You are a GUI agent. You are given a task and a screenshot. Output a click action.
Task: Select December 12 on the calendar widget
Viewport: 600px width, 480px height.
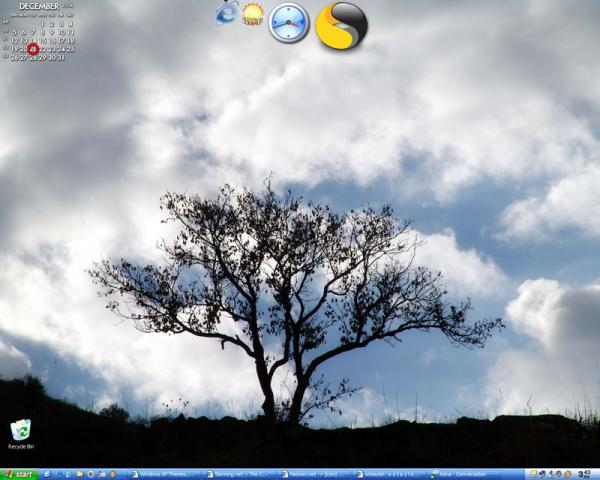[14, 40]
